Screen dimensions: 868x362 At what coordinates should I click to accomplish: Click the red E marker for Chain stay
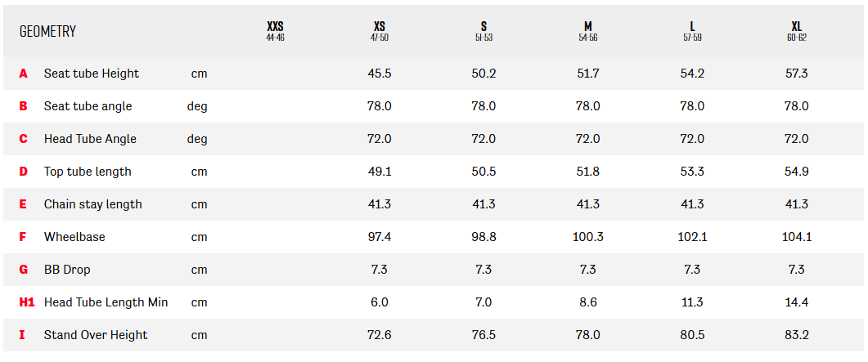click(x=24, y=204)
